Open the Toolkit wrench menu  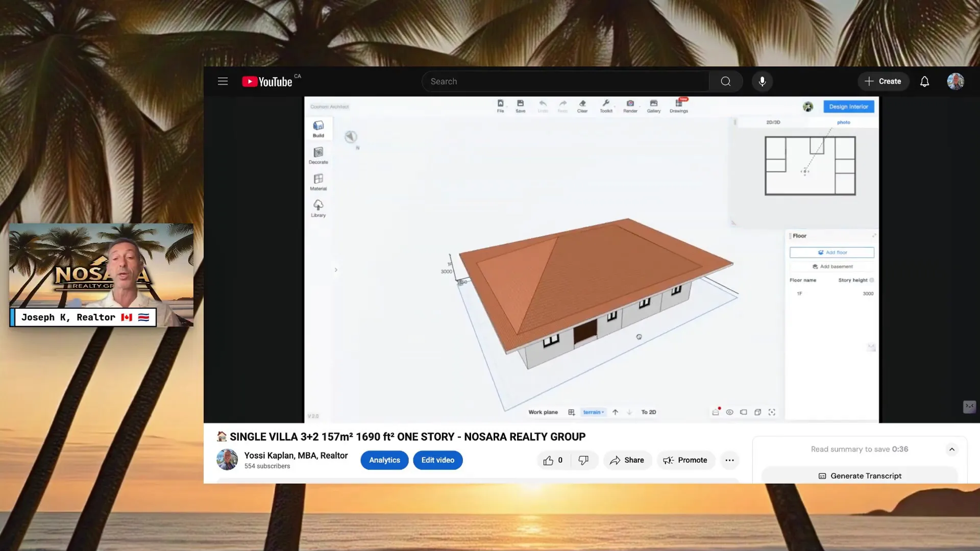pyautogui.click(x=606, y=106)
